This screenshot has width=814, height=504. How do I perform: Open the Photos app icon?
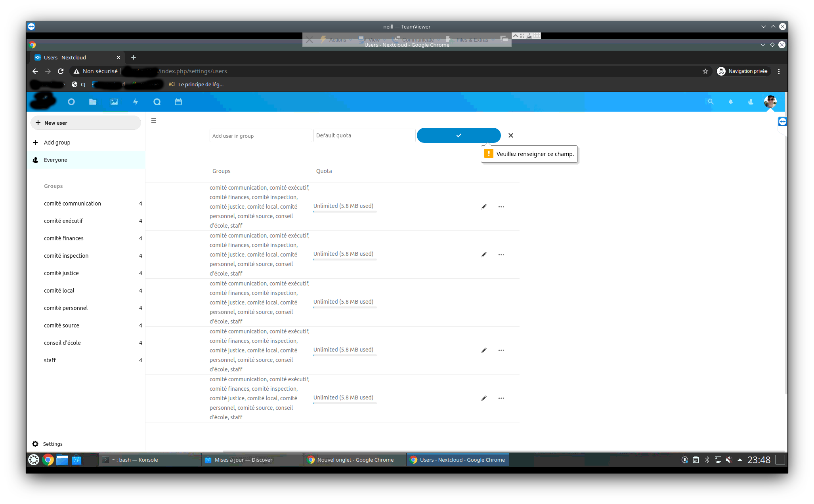click(114, 102)
